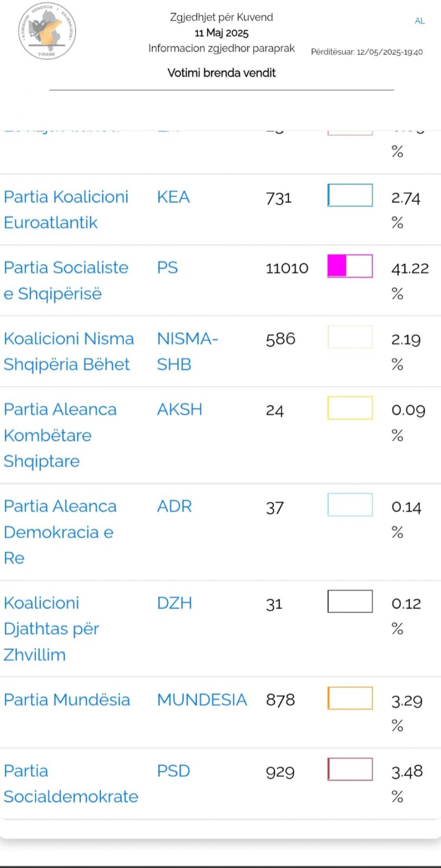441x868 pixels.
Task: Open Partia Socialiste e Shqipërisë link
Action: coord(66,280)
